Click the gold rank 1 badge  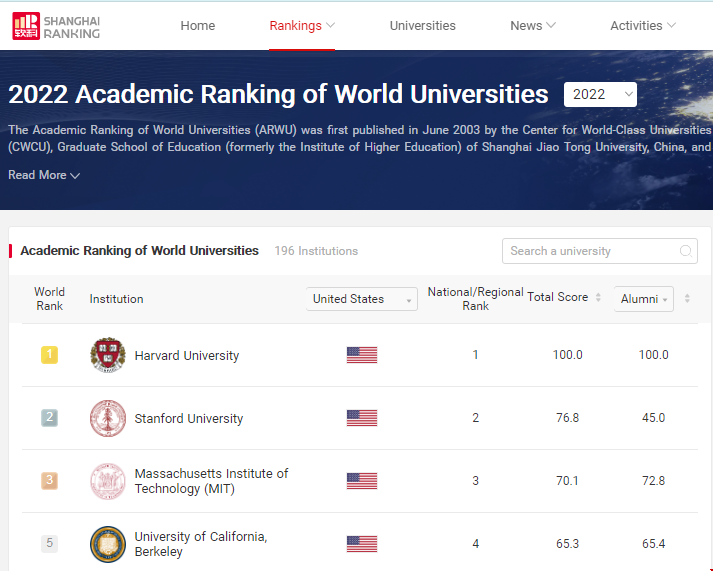tap(49, 355)
